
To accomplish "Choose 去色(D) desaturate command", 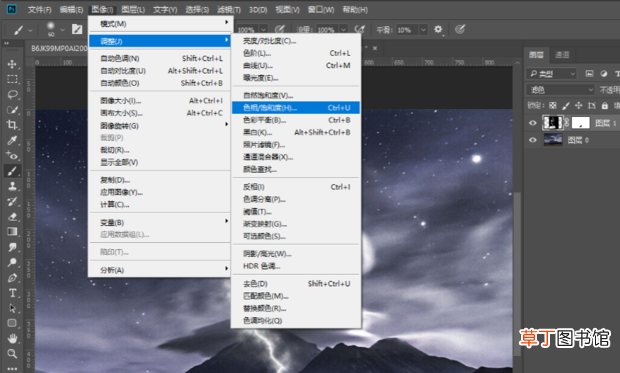I will 296,284.
